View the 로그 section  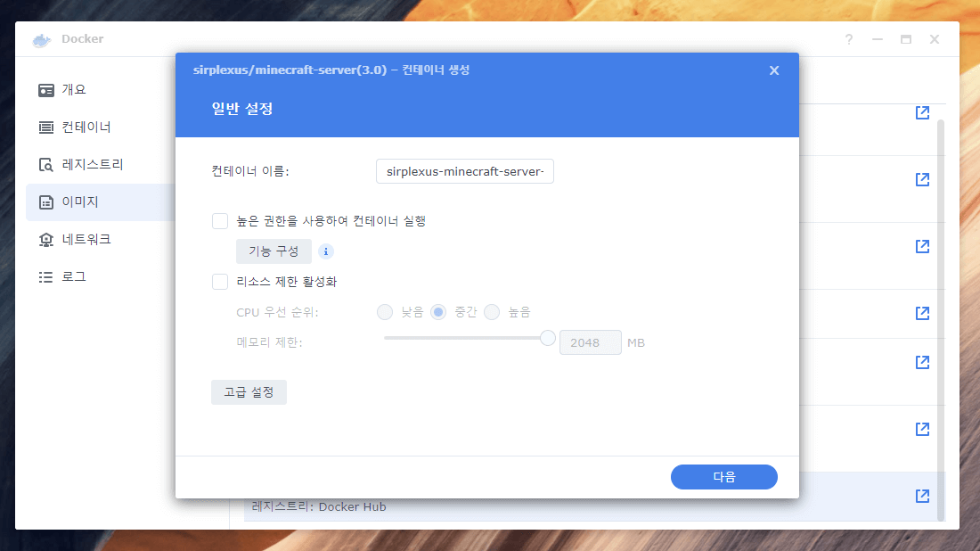100,277
